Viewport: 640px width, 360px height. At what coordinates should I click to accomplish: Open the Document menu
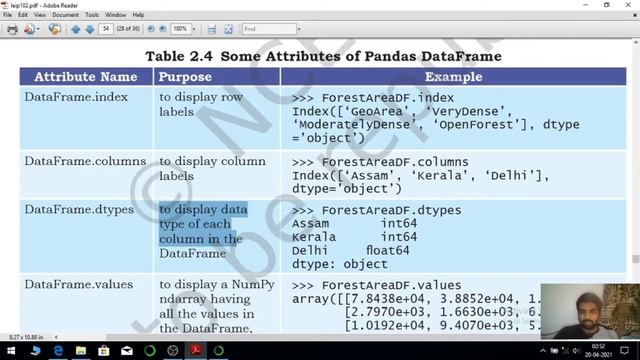click(x=65, y=15)
